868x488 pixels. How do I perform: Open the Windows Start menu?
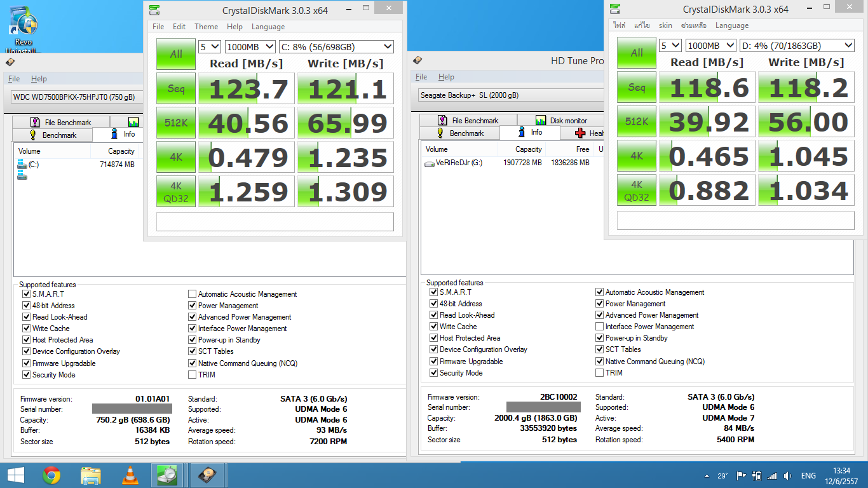click(x=16, y=475)
